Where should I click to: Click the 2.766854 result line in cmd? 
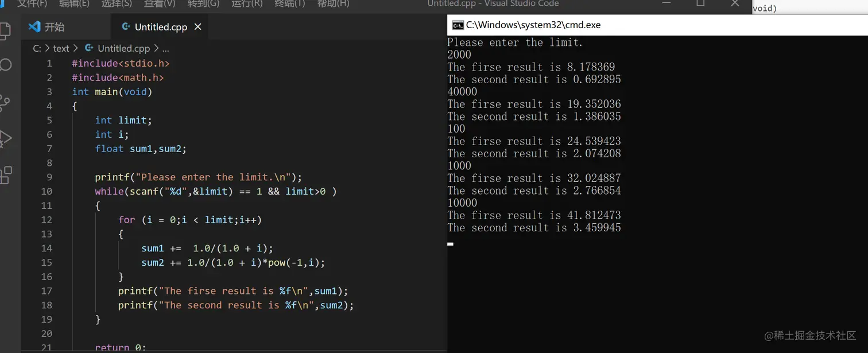click(x=534, y=191)
